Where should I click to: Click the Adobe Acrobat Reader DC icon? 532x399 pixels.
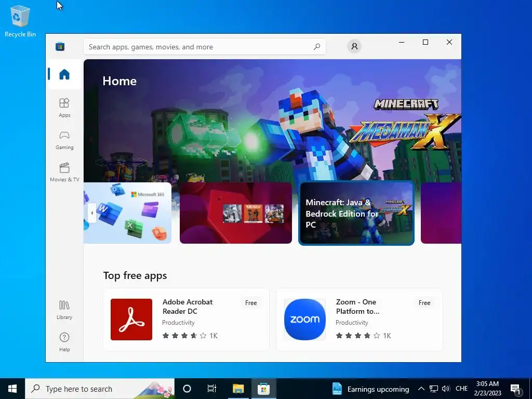131,320
